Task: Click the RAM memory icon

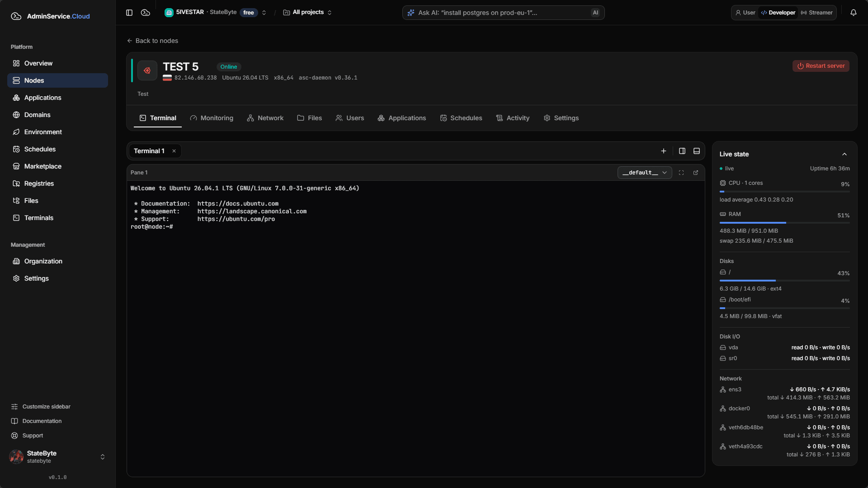Action: 723,214
